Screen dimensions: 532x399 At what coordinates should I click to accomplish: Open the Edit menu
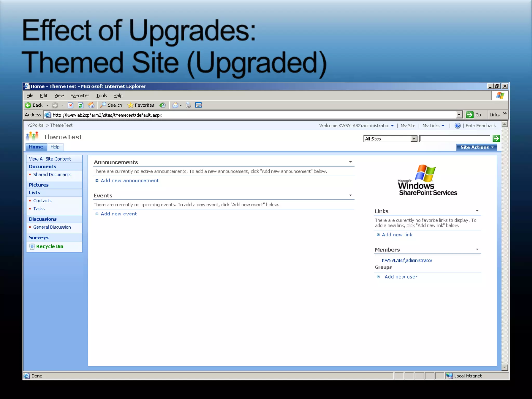tap(44, 96)
